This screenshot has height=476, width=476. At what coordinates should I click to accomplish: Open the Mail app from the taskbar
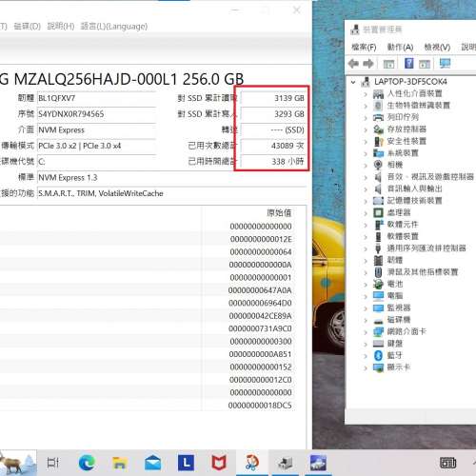pyautogui.click(x=152, y=463)
